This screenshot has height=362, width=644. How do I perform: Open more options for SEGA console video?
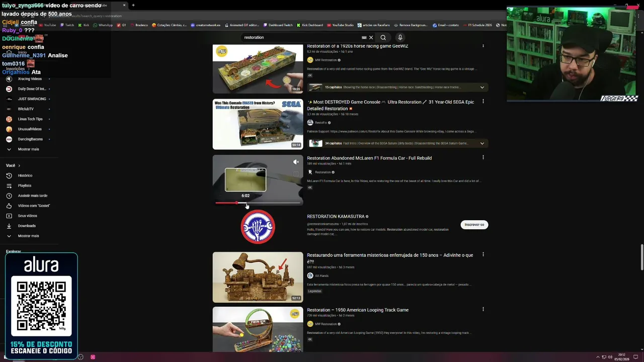pos(483,102)
